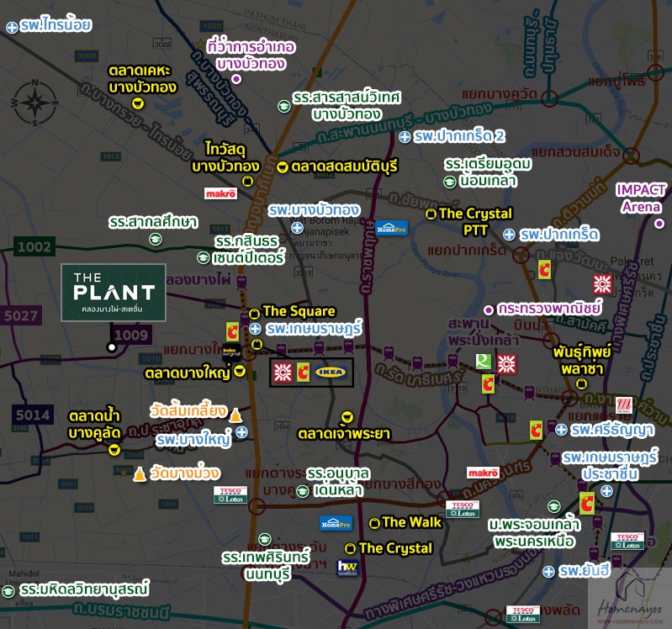Click the ตลาดบางใหญ่ label
Screen dimensions: 672x629
click(x=188, y=373)
